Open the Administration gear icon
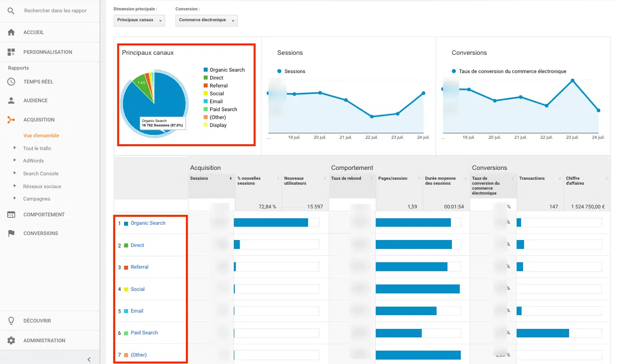Screen dimensions: 619x364 (11, 340)
